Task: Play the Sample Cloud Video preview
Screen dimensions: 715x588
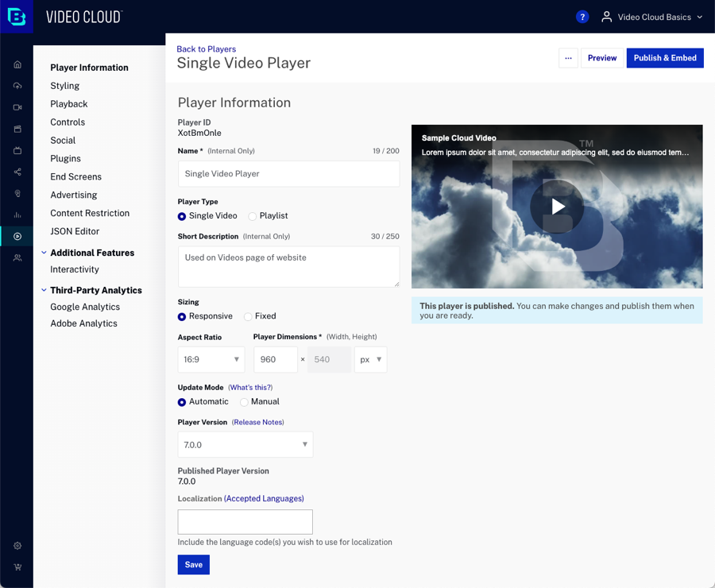Action: (x=558, y=207)
